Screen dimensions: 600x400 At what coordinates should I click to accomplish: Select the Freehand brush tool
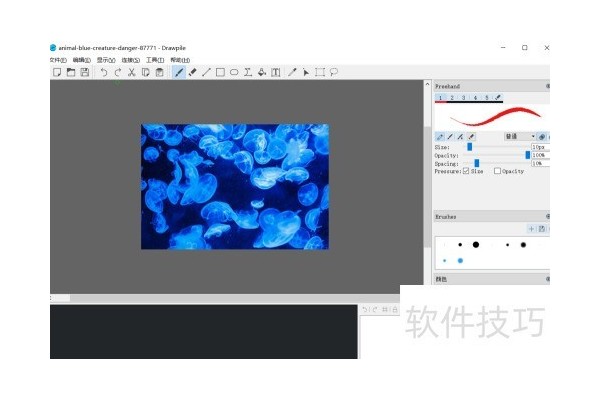[179, 72]
